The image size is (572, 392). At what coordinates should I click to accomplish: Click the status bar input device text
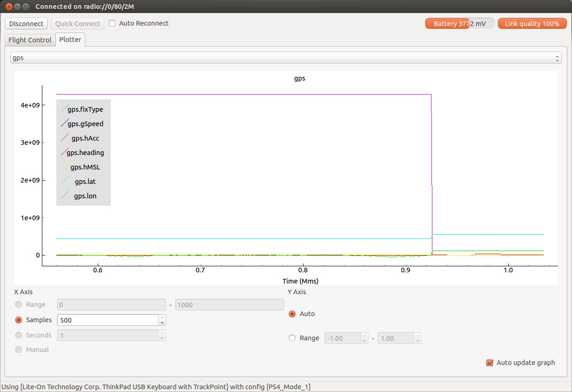[156, 387]
